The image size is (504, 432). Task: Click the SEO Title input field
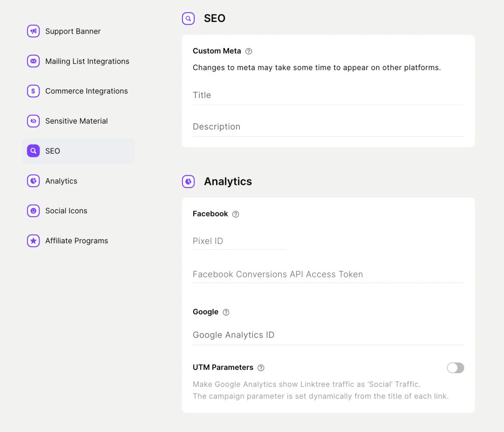click(x=328, y=95)
